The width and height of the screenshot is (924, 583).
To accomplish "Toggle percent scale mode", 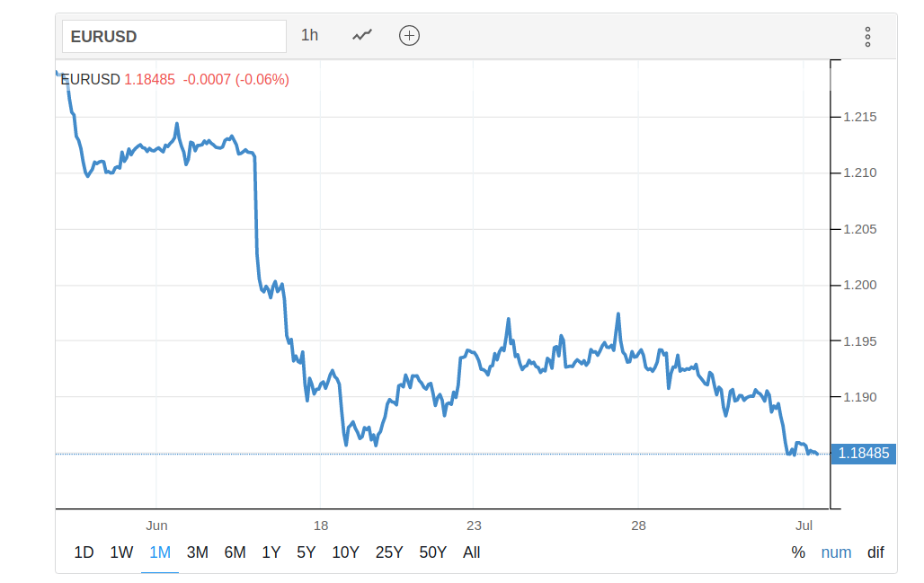I will pos(798,552).
